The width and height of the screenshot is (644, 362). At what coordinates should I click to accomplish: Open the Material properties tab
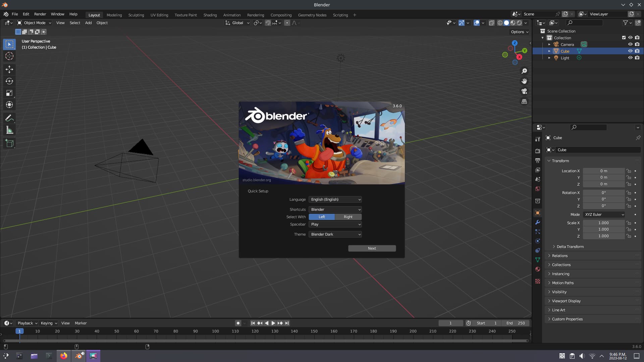[x=538, y=269]
